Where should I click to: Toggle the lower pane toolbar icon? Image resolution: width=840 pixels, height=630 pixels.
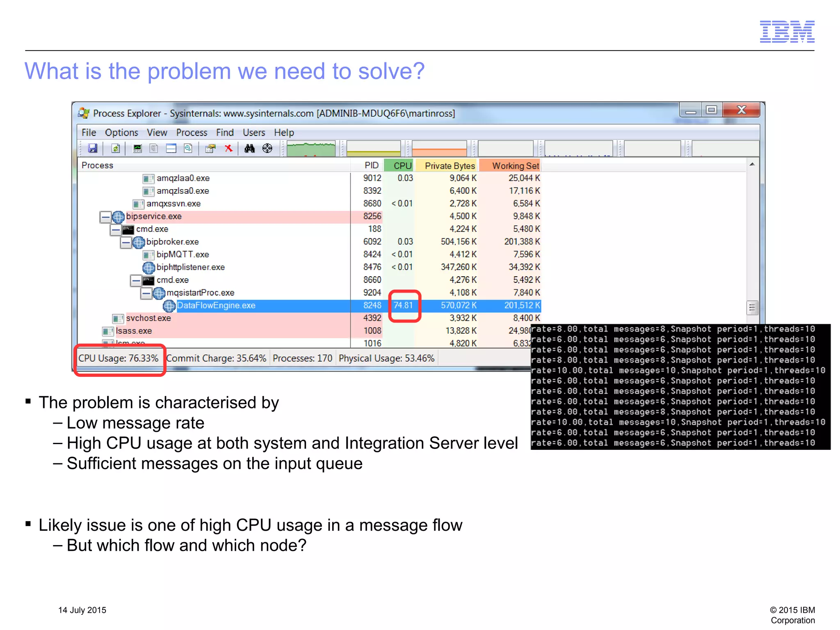tap(171, 149)
